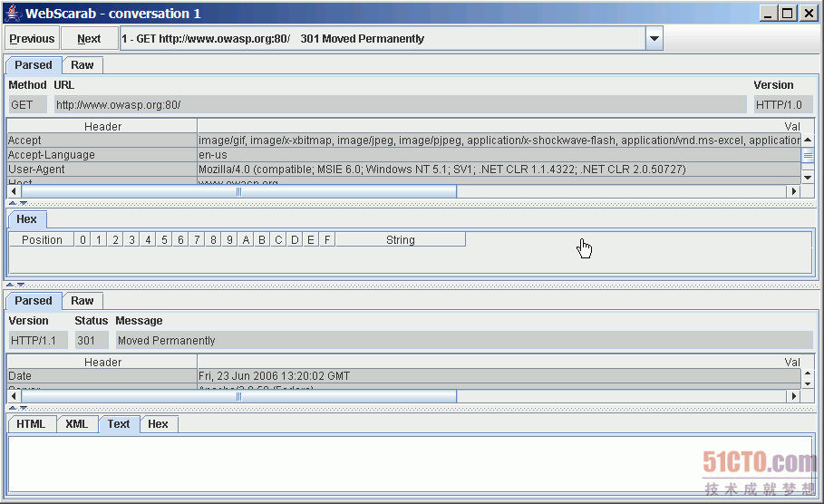Click response headers horizontal scrollbar thumb
The image size is (824, 504).
coord(238,396)
